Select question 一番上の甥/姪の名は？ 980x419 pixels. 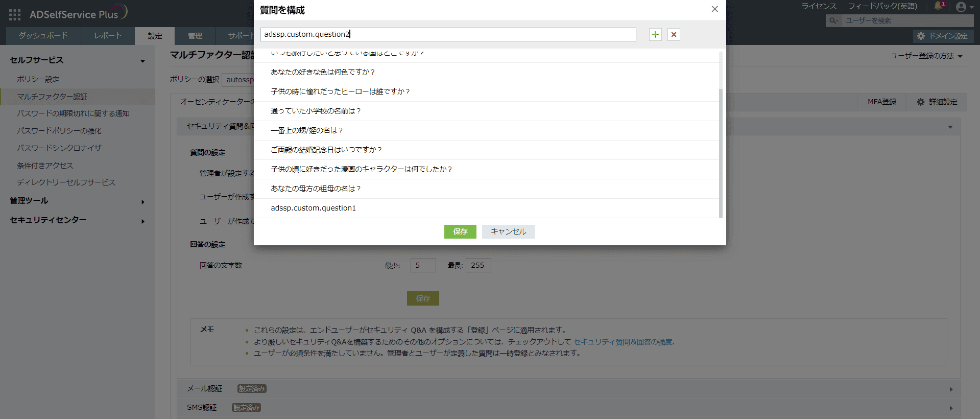(486, 130)
